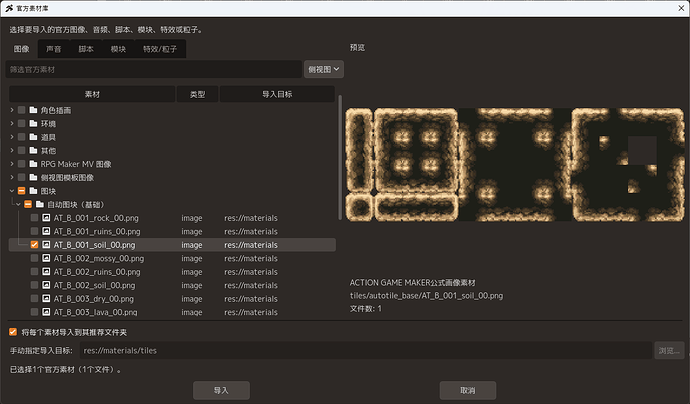Uncheck AT_B_001_soil_00.png checkbox
The image size is (690, 404).
(34, 245)
